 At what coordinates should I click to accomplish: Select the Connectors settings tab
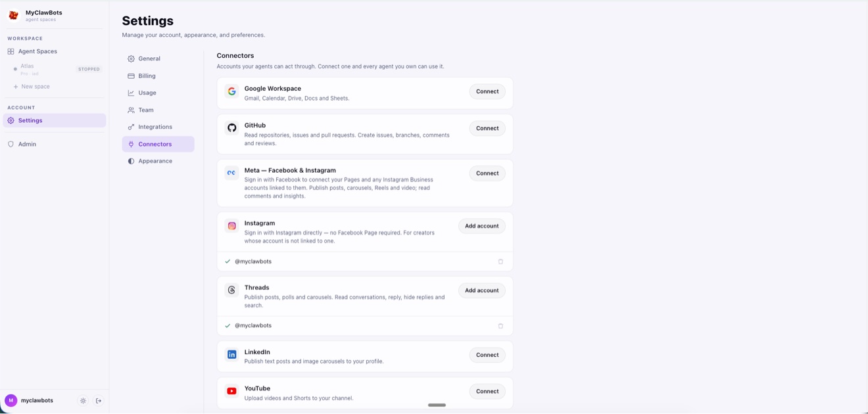(x=158, y=144)
